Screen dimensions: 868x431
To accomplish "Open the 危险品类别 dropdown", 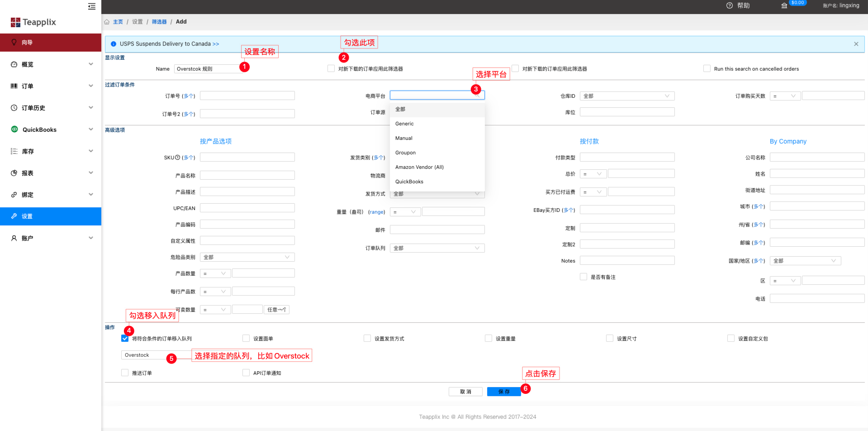I will click(247, 257).
